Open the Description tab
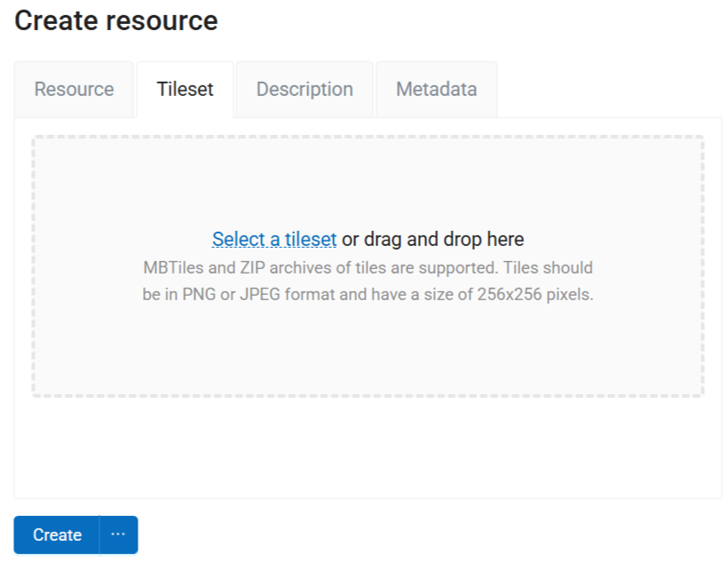Screen dimensions: 728x563 coord(305,90)
